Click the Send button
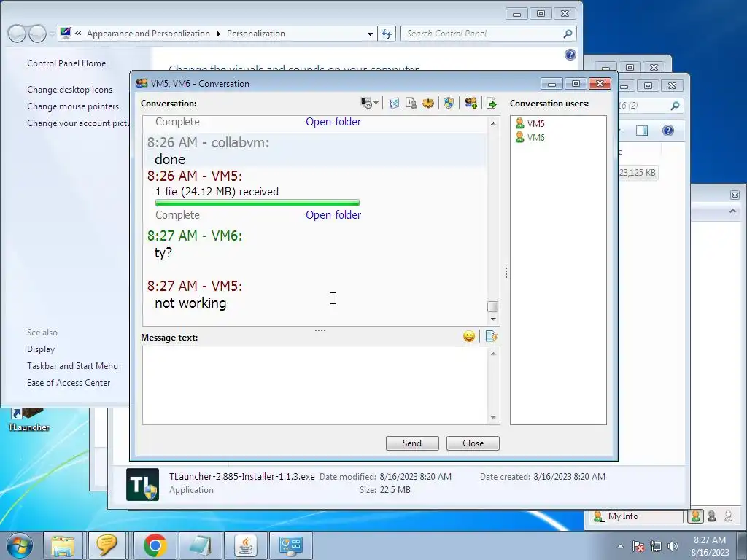Image resolution: width=747 pixels, height=560 pixels. click(412, 443)
